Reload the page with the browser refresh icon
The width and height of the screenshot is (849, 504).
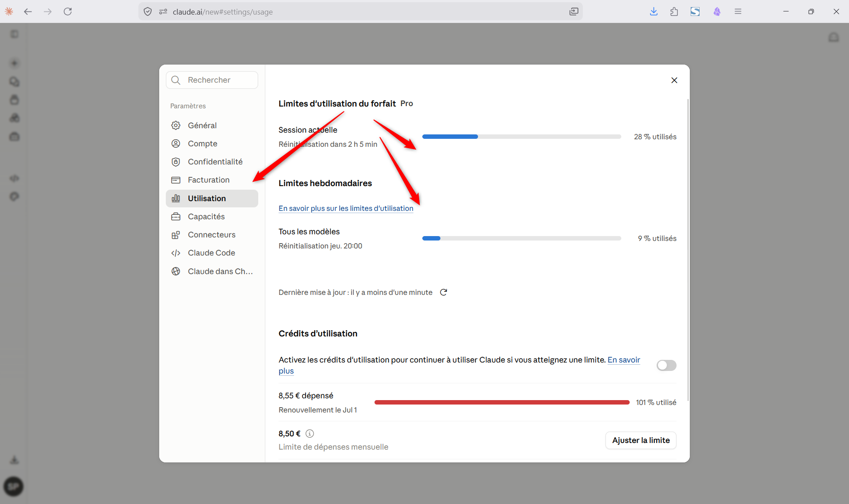pos(68,11)
